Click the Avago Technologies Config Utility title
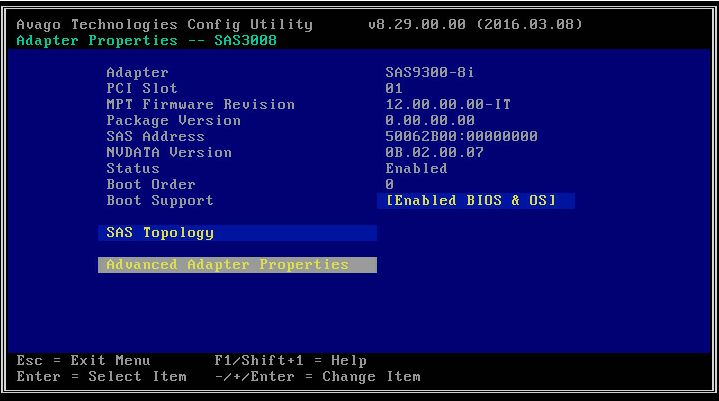The width and height of the screenshot is (719, 401). point(165,24)
